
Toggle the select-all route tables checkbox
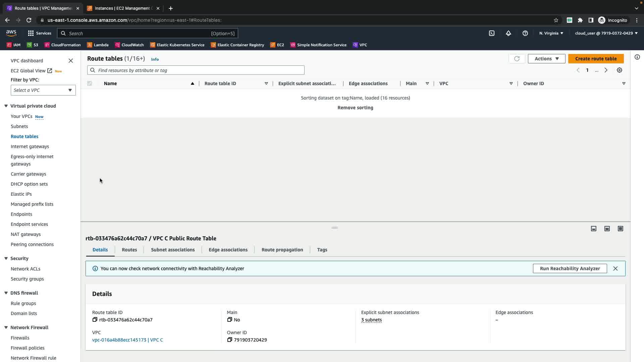click(x=90, y=83)
